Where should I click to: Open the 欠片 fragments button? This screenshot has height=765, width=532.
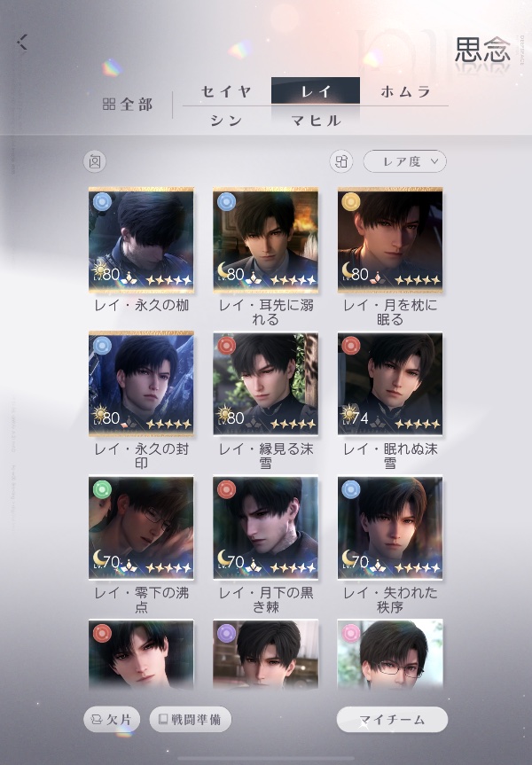pyautogui.click(x=112, y=719)
